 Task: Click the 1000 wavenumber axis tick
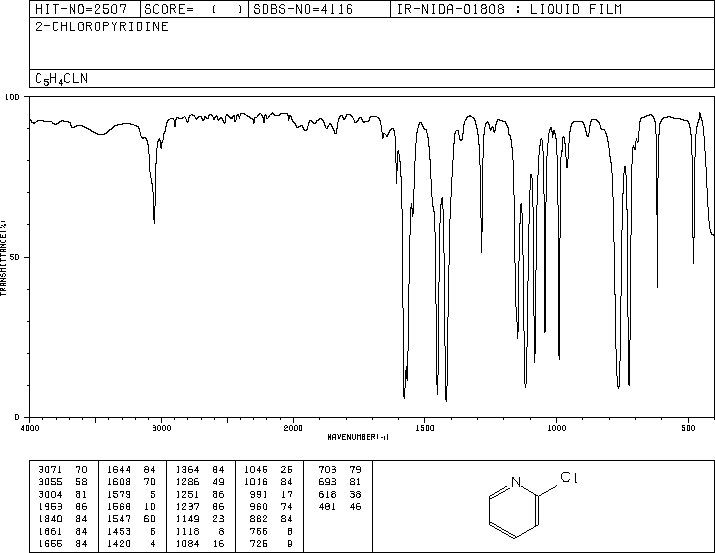pyautogui.click(x=556, y=428)
